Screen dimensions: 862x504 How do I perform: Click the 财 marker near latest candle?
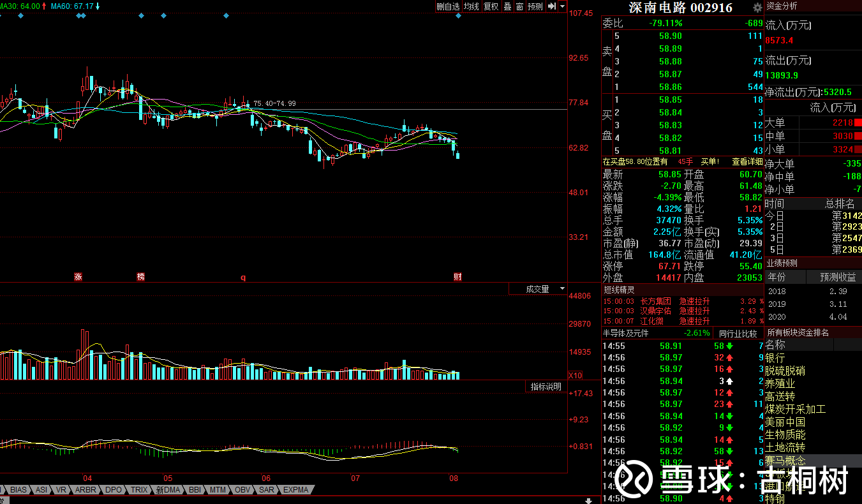pos(457,277)
